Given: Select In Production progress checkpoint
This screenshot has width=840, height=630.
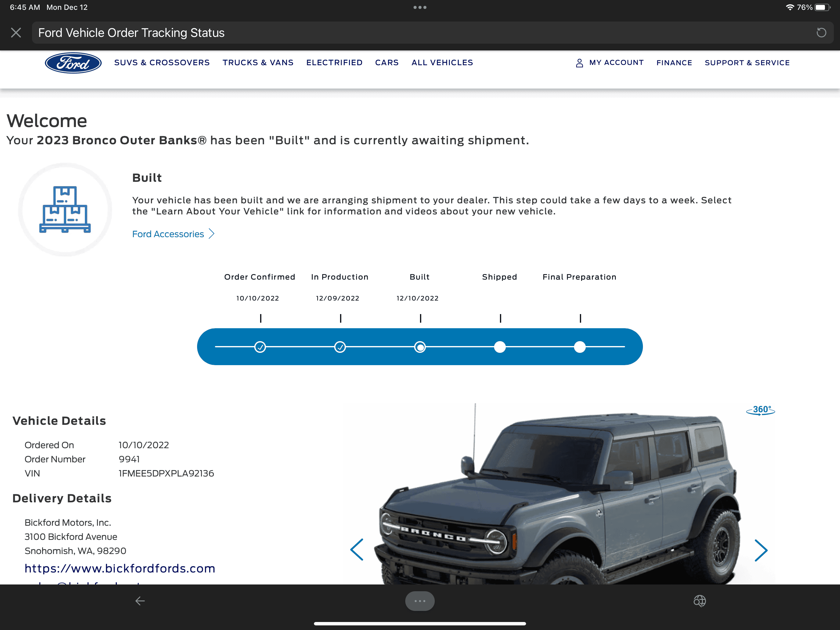Looking at the screenshot, I should tap(340, 347).
